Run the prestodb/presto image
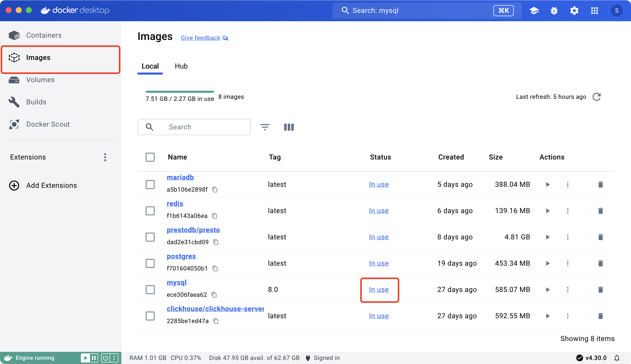Image resolution: width=631 pixels, height=364 pixels. (x=548, y=237)
